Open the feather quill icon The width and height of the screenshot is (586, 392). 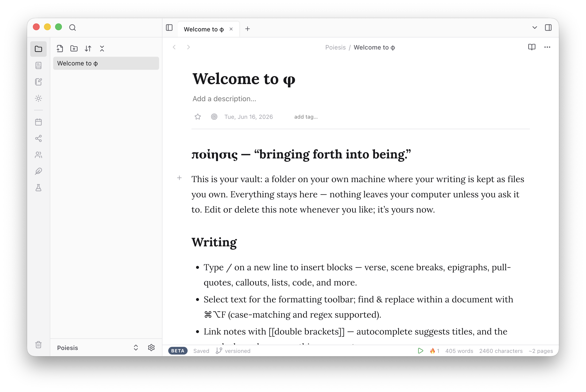38,171
